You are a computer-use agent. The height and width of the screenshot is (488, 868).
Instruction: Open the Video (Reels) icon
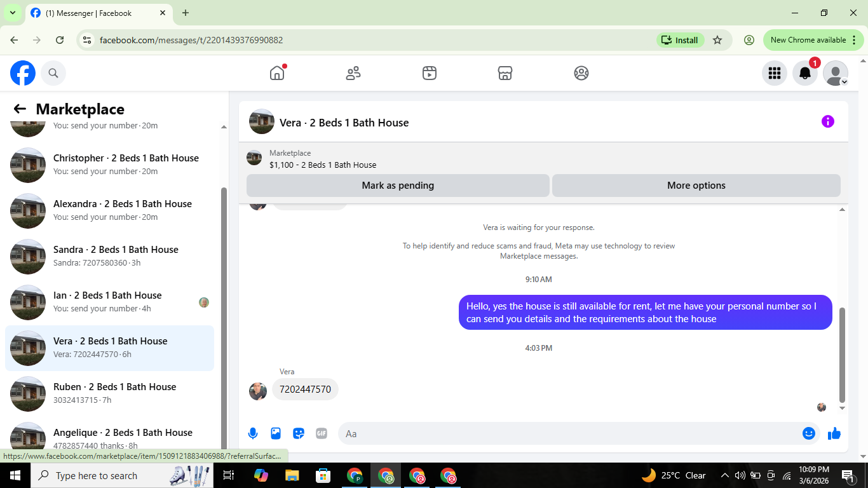[430, 73]
